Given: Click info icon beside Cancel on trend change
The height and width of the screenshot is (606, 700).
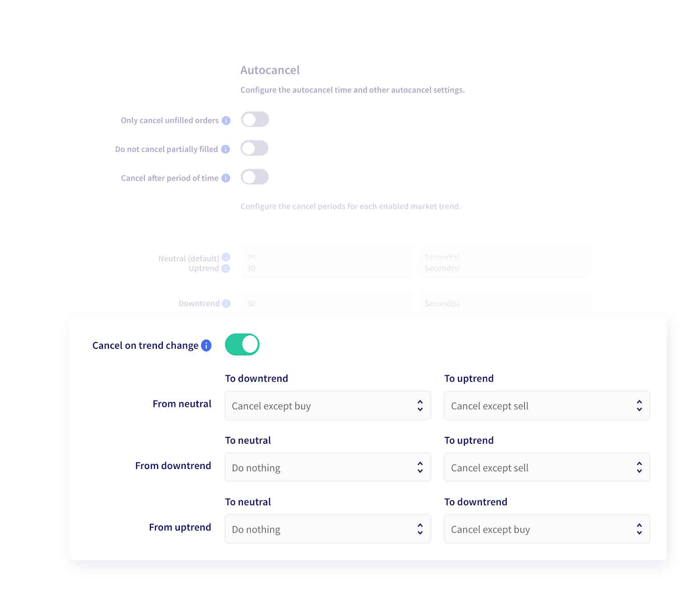Looking at the screenshot, I should (x=206, y=345).
